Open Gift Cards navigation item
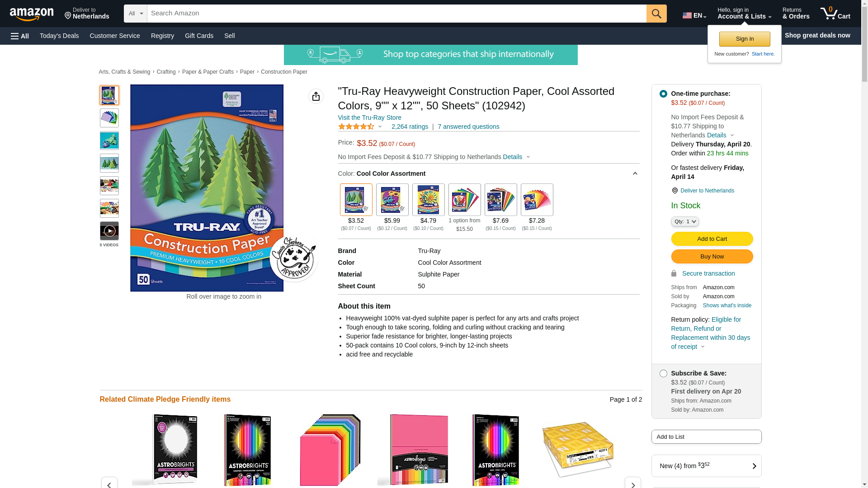 (199, 36)
